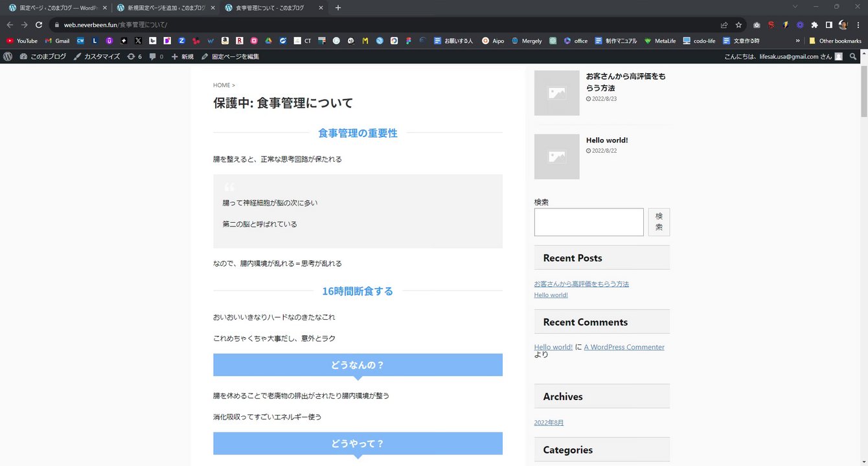Click the address bar URL field
Screen dimensions: 868x466
pos(389,25)
